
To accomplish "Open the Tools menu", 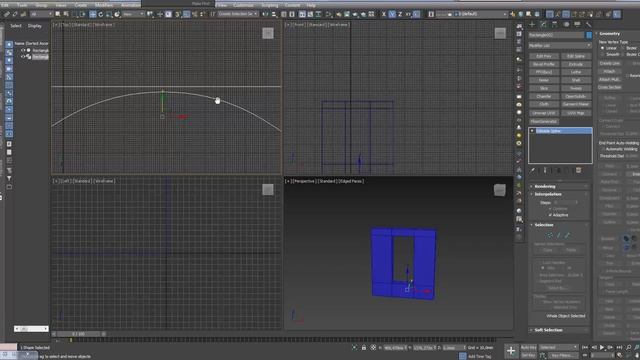I will [22, 5].
